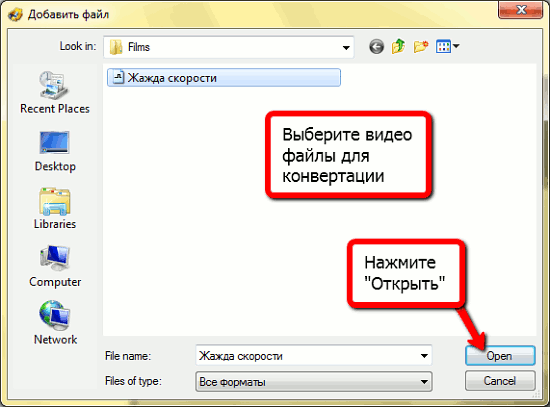Image resolution: width=550 pixels, height=407 pixels.
Task: Expand the File name dropdown arrow
Action: (x=424, y=356)
